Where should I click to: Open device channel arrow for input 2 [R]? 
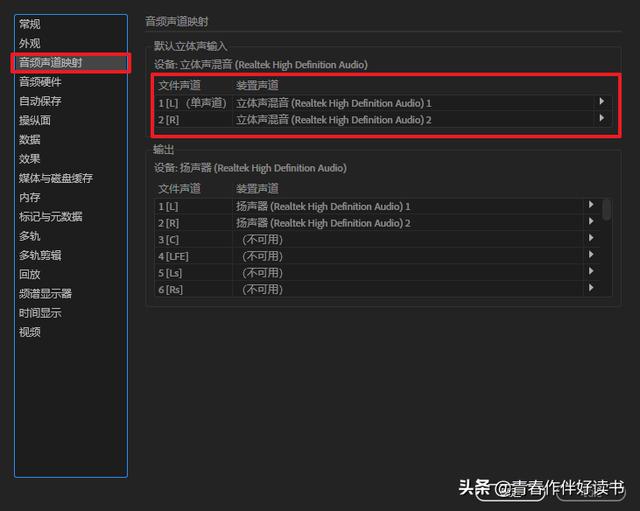(602, 118)
